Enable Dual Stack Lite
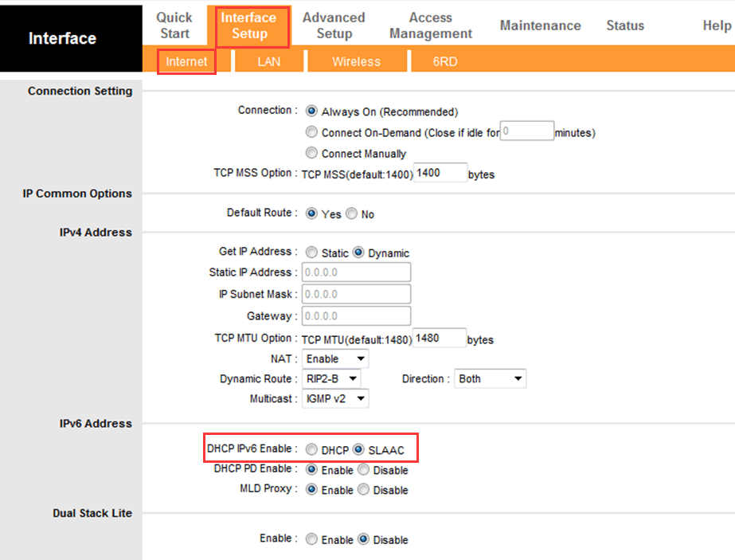Viewport: 735px width, 560px height. pos(311,539)
